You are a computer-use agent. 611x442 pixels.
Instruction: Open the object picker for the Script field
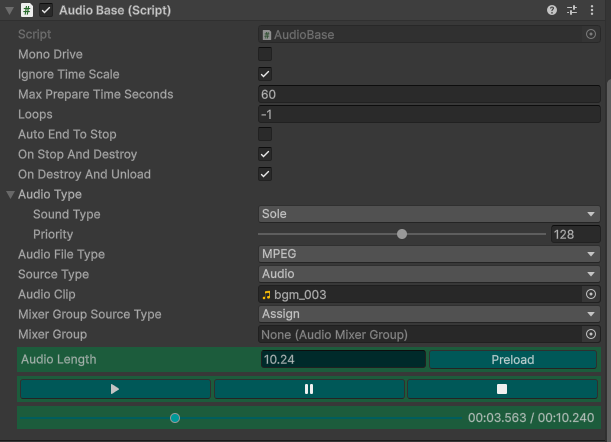pos(591,34)
